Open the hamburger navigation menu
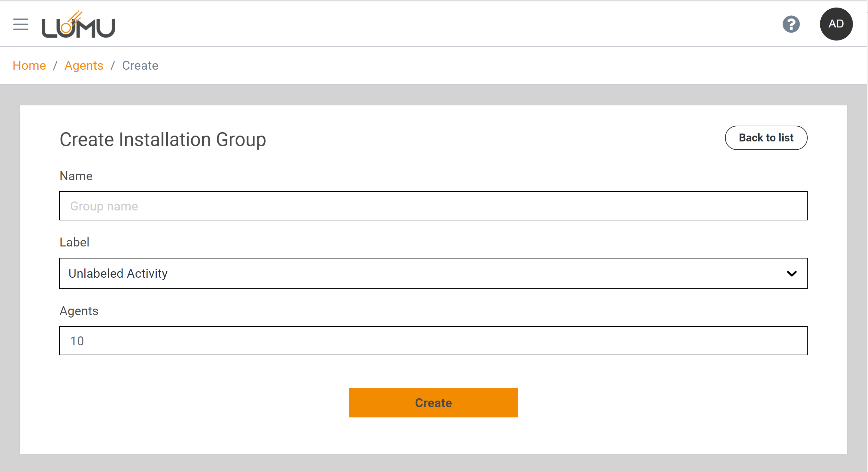The image size is (868, 472). 21,24
